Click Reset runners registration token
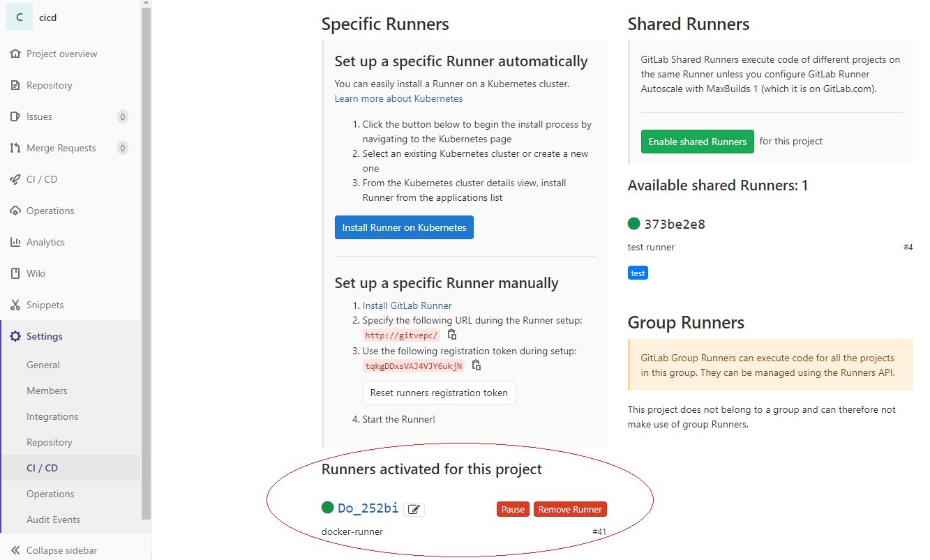 pyautogui.click(x=439, y=393)
